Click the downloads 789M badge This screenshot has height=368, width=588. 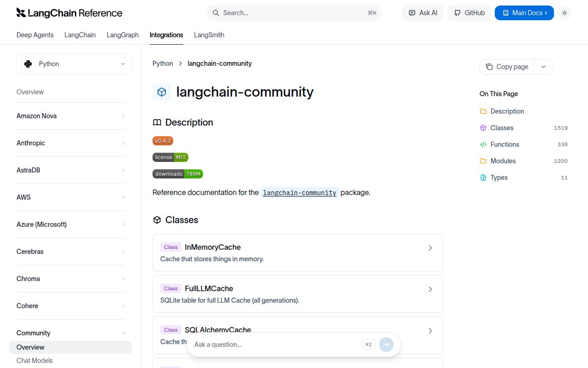[178, 174]
